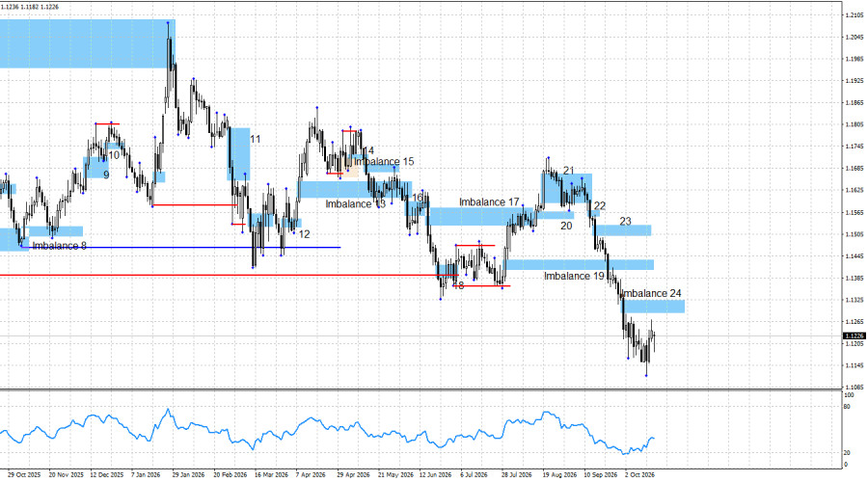Click the OHLC readout '1.1236 1.1182 1.1226'
Screen dimensions: 868x482
pos(30,7)
